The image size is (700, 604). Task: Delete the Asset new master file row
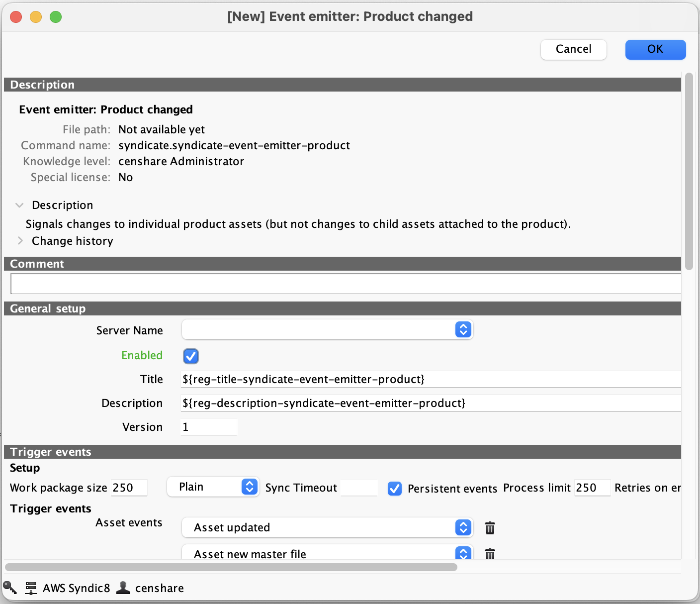point(490,553)
